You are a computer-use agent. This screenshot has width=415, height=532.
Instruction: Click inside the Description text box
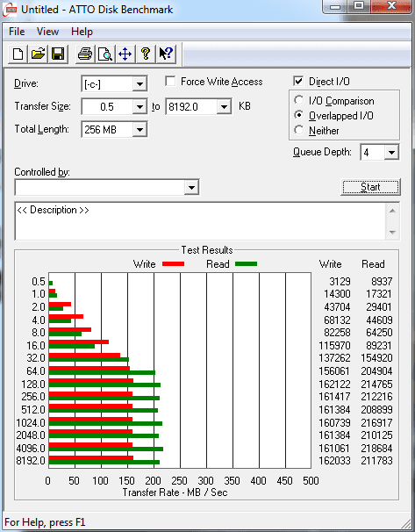(x=200, y=221)
